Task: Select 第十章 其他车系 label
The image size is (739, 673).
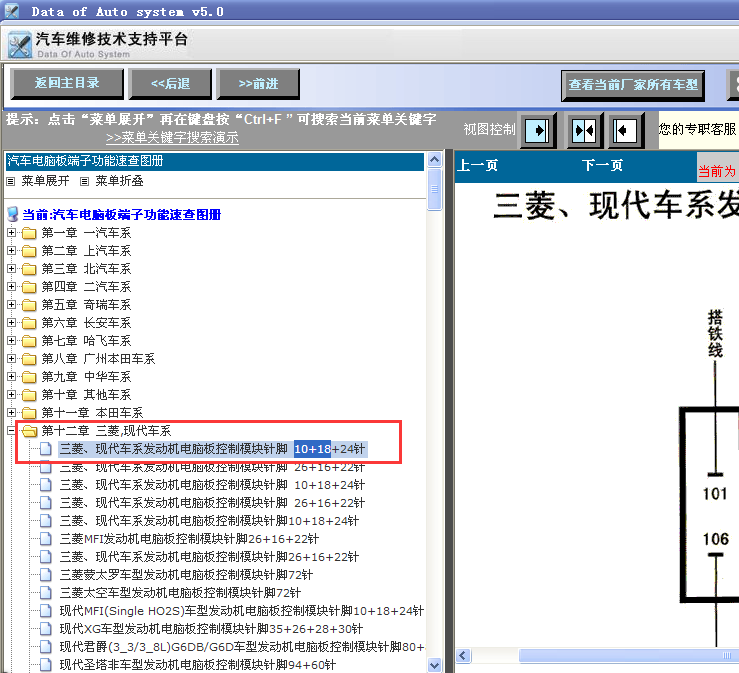Action: pyautogui.click(x=86, y=394)
